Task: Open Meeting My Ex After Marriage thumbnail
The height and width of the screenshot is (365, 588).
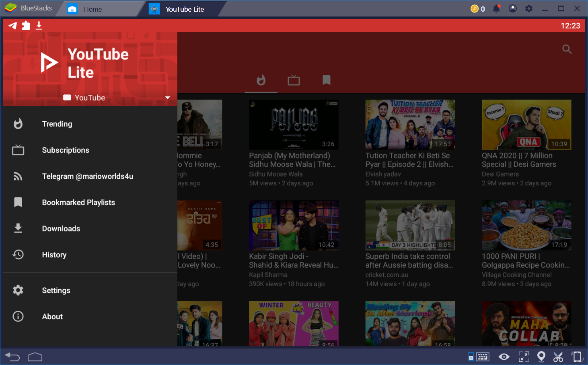Action: pyautogui.click(x=410, y=324)
